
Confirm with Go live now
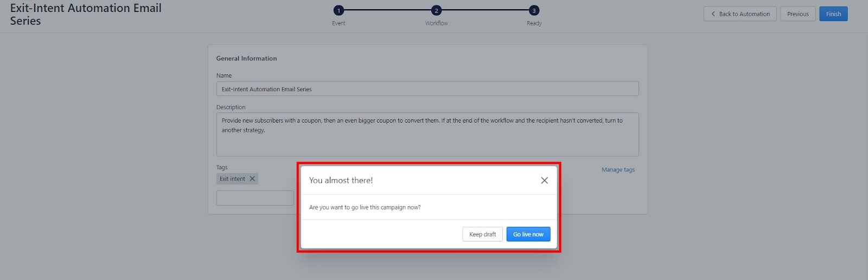(x=528, y=234)
